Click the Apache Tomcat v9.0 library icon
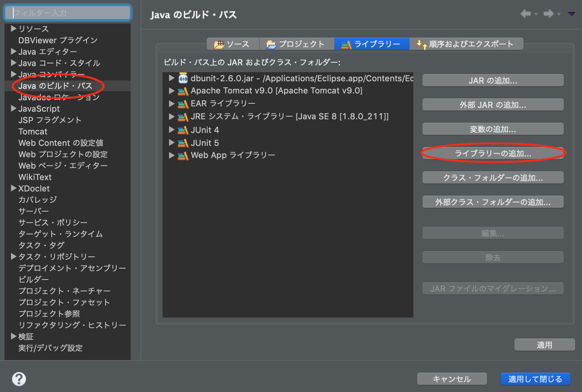The width and height of the screenshot is (582, 392). coord(183,91)
